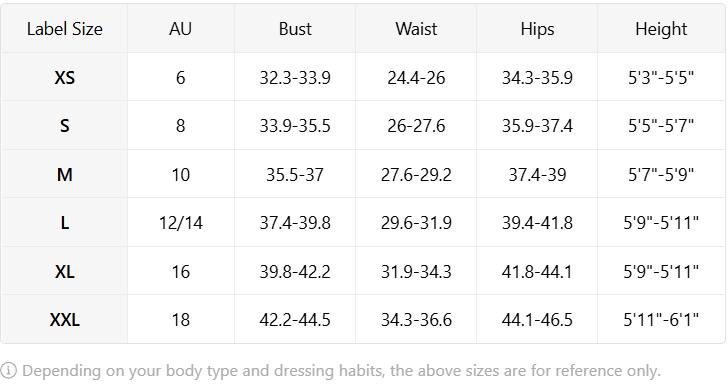The image size is (728, 384).
Task: Click the height value 5'11"-6'1"
Action: [x=661, y=319]
